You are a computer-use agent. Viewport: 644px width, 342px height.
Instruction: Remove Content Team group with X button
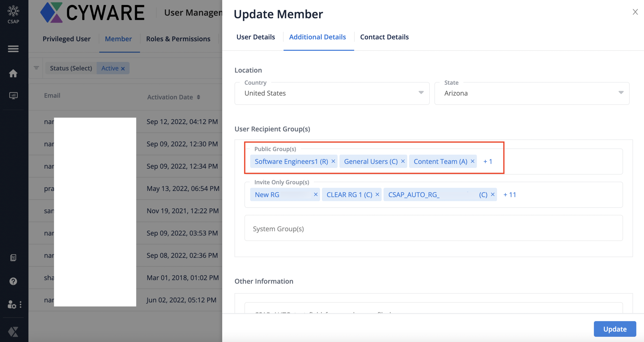tap(473, 161)
